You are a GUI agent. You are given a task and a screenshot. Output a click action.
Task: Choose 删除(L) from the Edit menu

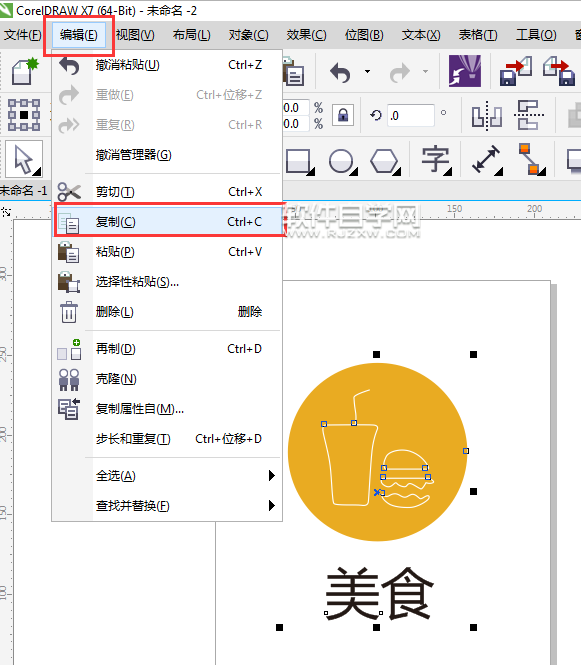(167, 312)
